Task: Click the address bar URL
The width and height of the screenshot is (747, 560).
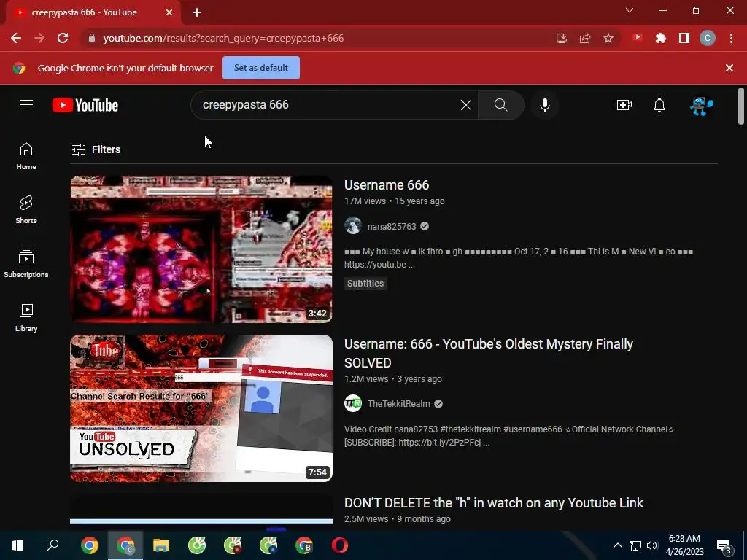Action: pos(223,38)
